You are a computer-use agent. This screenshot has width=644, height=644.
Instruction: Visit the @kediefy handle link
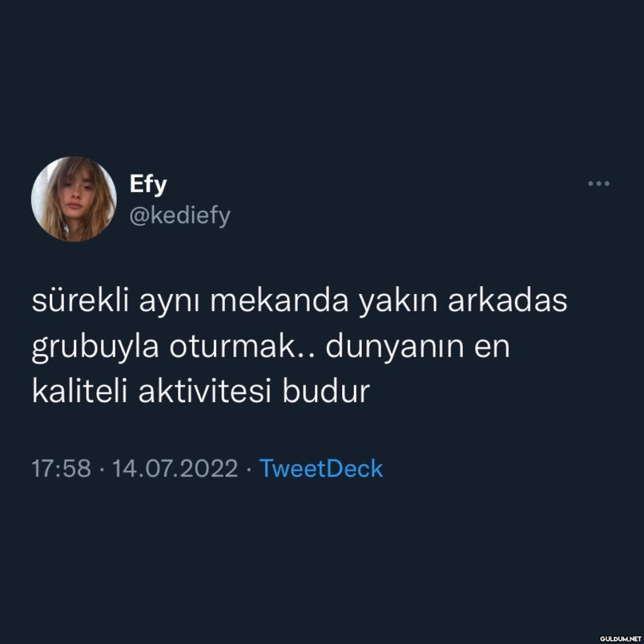coord(180,216)
